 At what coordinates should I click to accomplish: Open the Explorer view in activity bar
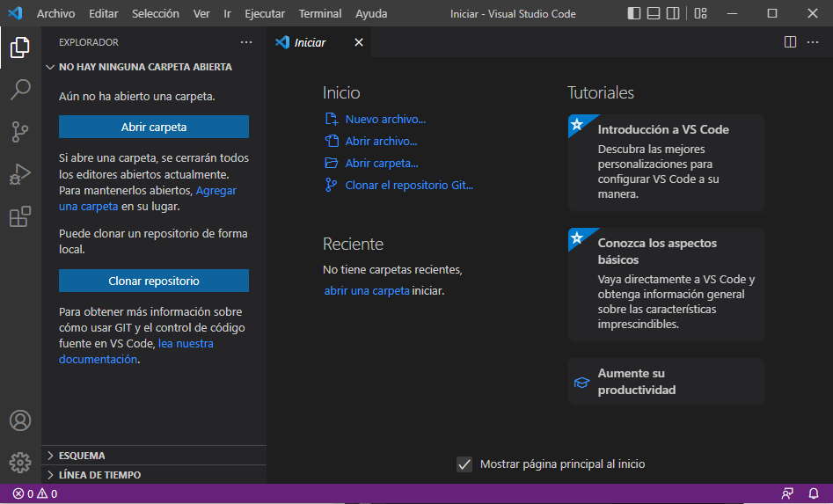pyautogui.click(x=20, y=47)
